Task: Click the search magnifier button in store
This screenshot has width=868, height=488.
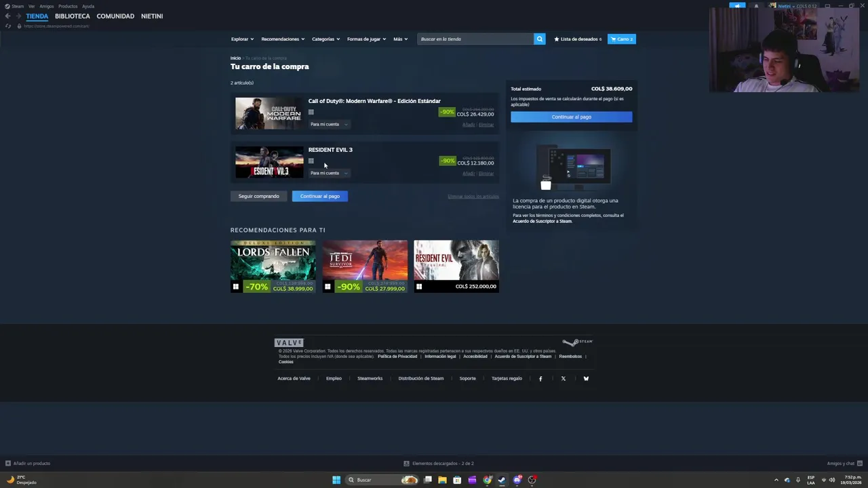Action: pos(540,39)
